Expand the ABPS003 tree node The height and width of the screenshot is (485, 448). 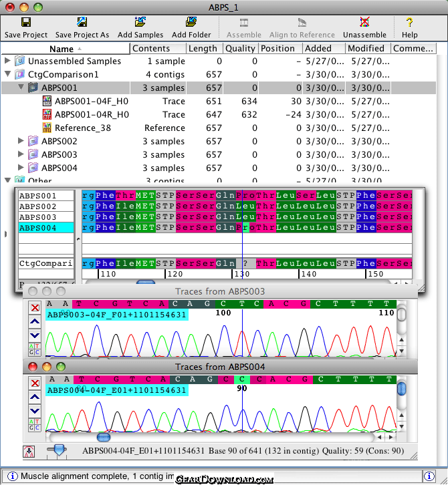click(21, 154)
